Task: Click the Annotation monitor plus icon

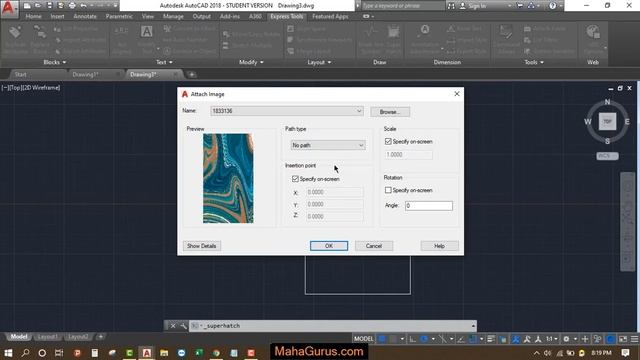Action: [x=585, y=339]
